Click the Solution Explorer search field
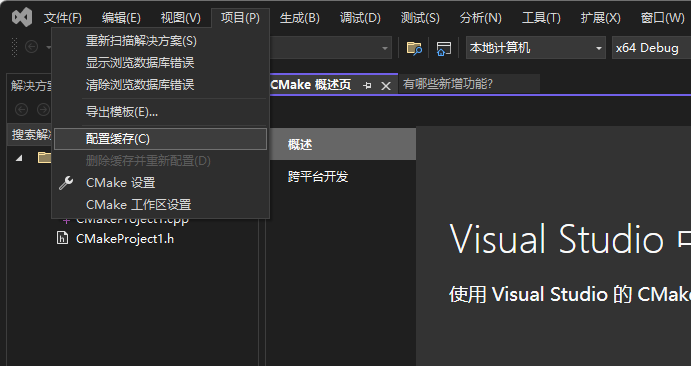Viewport: 691px width, 366px height. 30,134
